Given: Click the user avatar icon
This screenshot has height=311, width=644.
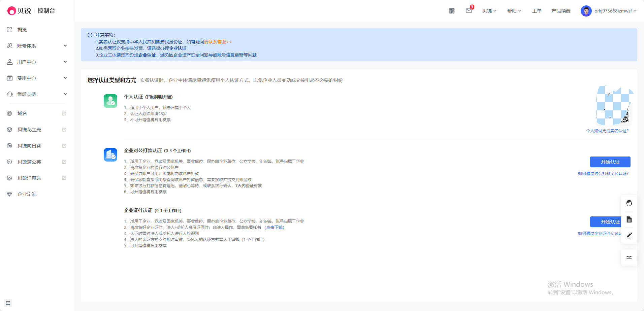Looking at the screenshot, I should [586, 11].
